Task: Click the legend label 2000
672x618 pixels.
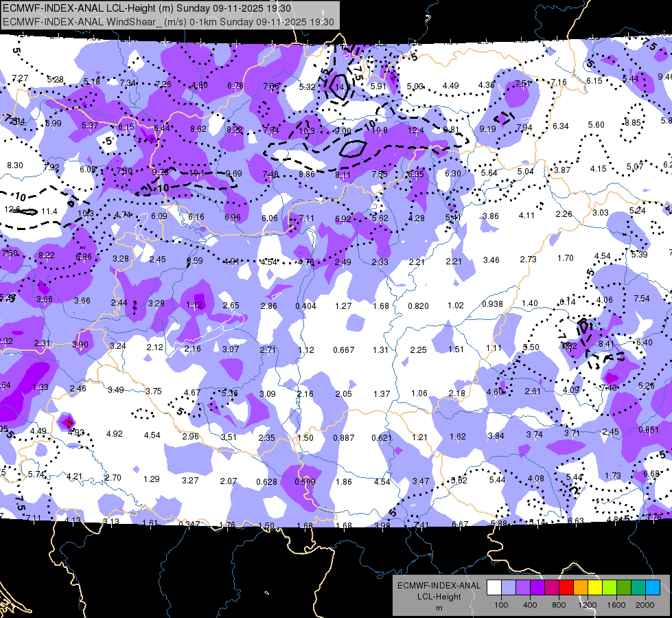Action: 645,605
